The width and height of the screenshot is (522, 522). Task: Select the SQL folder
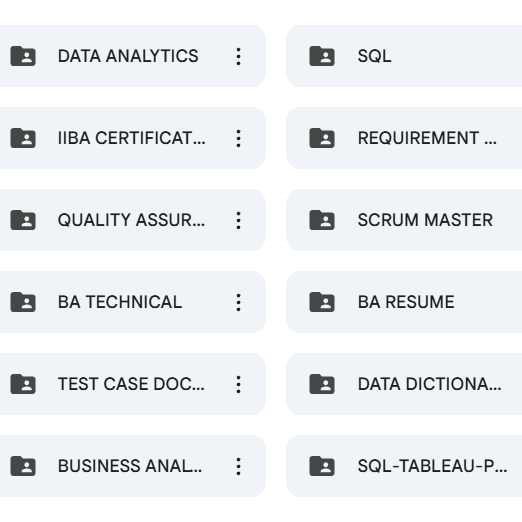(404, 56)
